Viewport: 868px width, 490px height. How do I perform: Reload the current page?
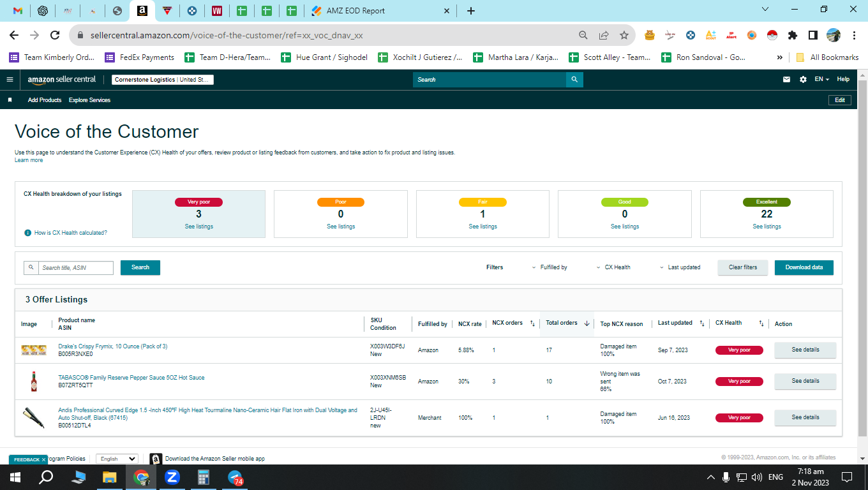[x=55, y=35]
